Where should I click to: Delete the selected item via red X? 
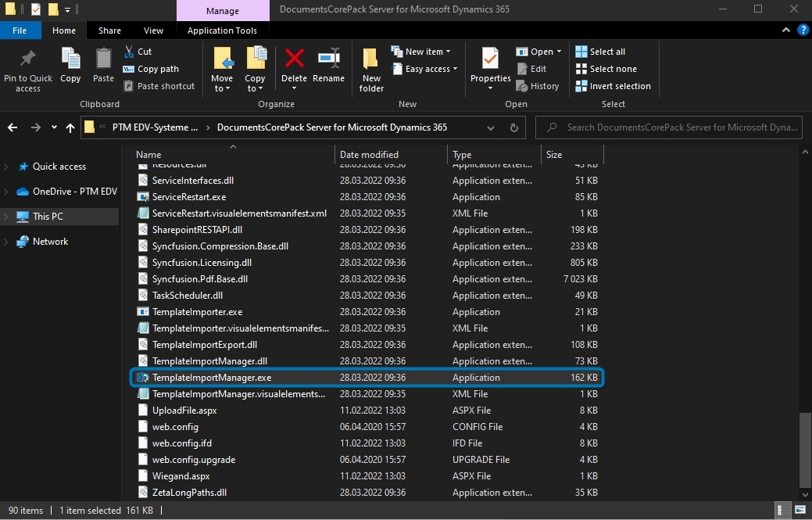coord(294,58)
